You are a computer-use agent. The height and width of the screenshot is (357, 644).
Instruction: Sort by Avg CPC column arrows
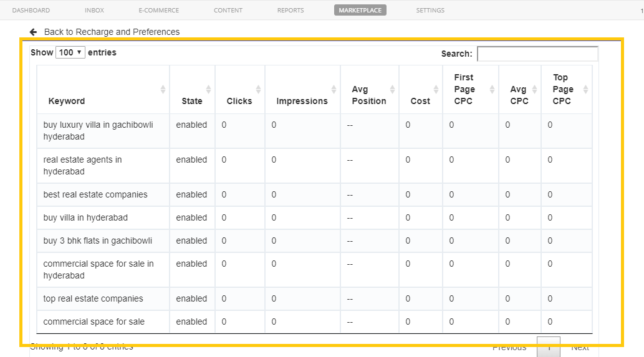click(534, 90)
